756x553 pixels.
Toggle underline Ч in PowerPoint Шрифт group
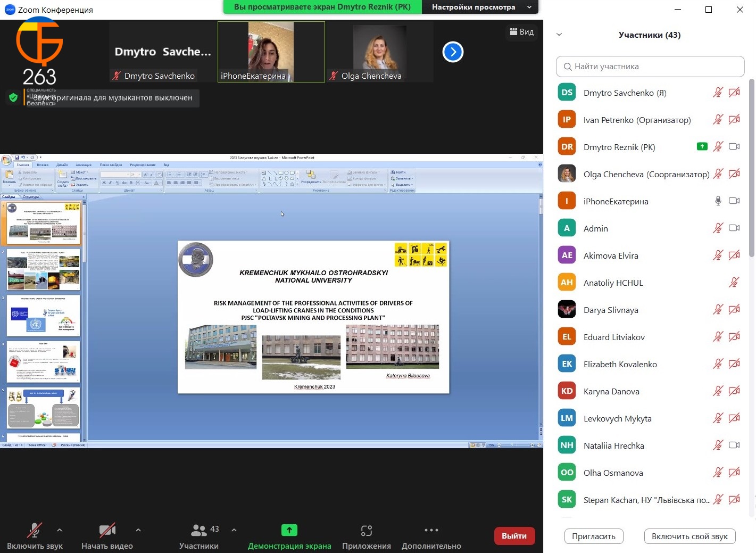117,183
